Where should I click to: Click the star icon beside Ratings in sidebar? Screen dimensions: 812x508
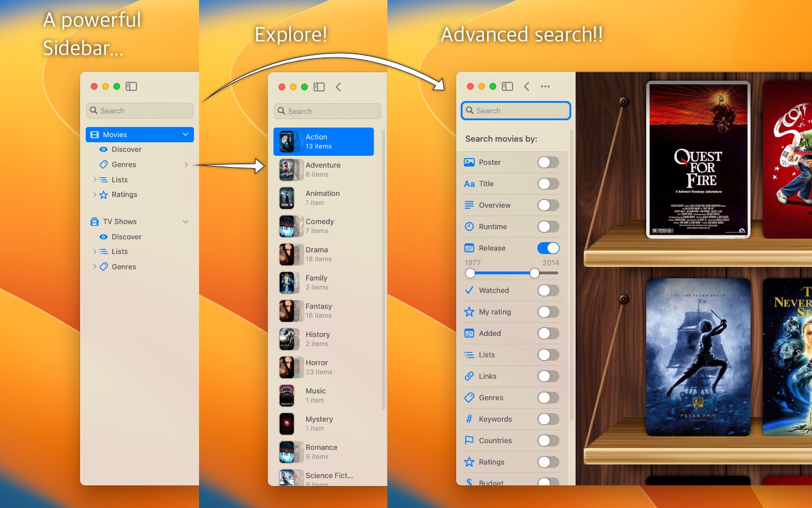103,195
